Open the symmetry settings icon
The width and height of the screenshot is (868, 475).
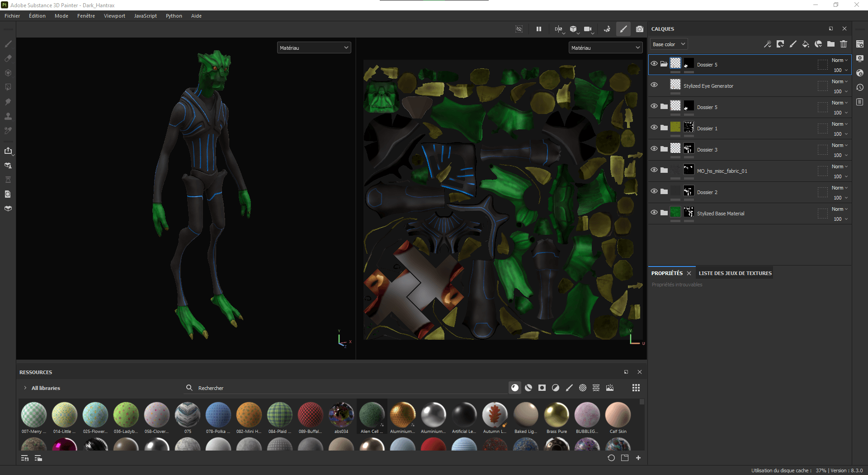click(x=559, y=29)
